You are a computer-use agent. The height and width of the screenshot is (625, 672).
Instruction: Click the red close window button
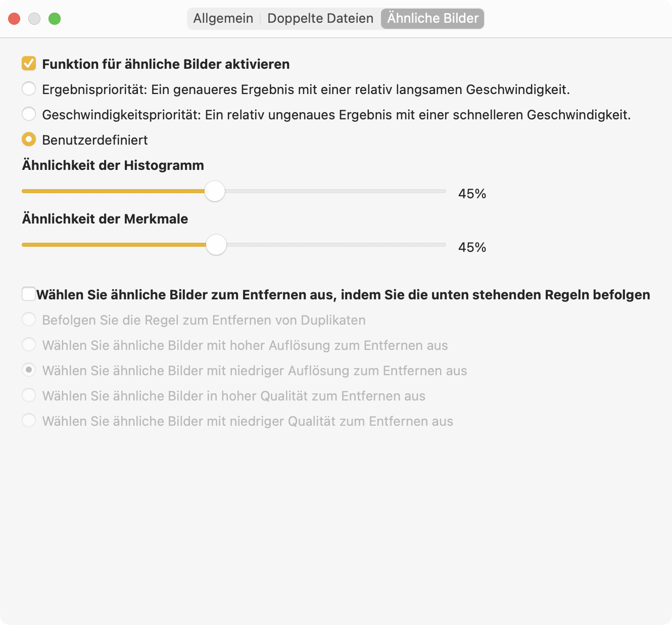tap(14, 19)
